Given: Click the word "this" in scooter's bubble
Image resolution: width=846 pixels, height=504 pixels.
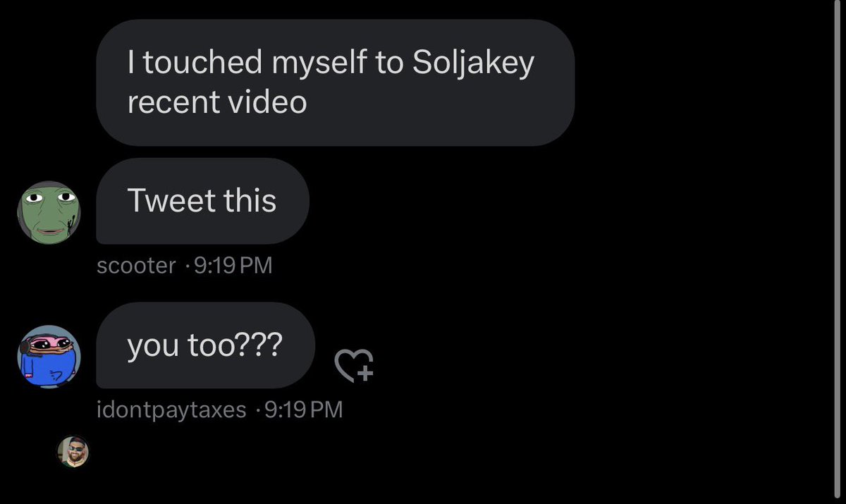Looking at the screenshot, I should [250, 201].
